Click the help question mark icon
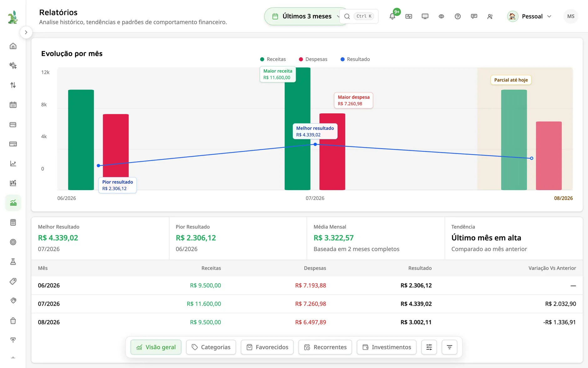Image resolution: width=588 pixels, height=368 pixels. [x=458, y=16]
